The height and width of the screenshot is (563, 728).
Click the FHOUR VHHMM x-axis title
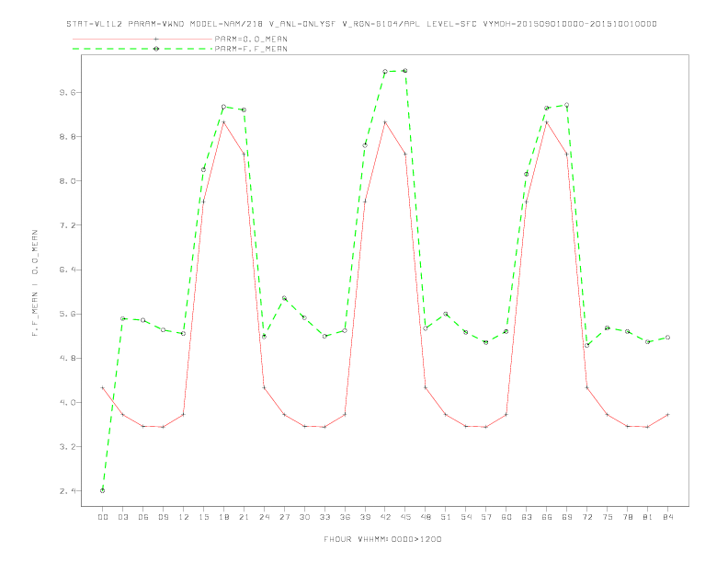[x=382, y=539]
